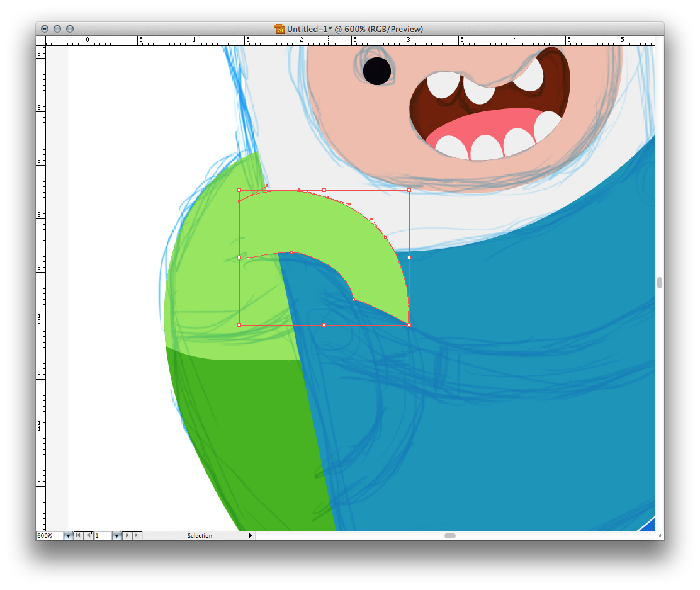Click the artboard number field
Image resolution: width=700 pixels, height=590 pixels.
pos(103,536)
